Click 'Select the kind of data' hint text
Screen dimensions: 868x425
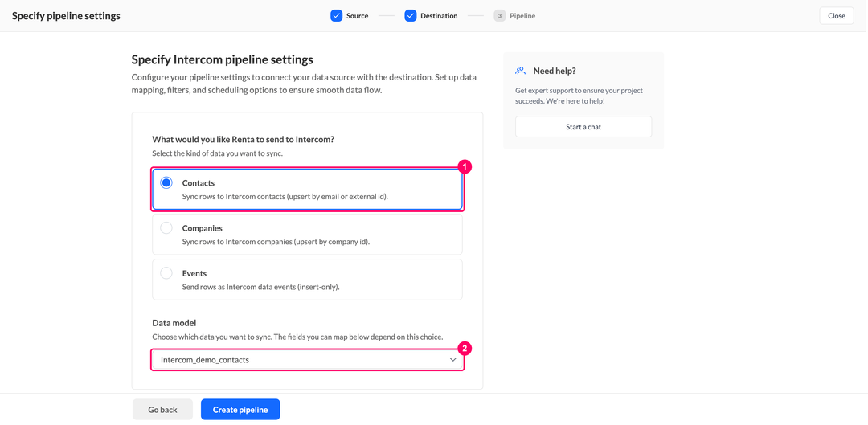[218, 153]
